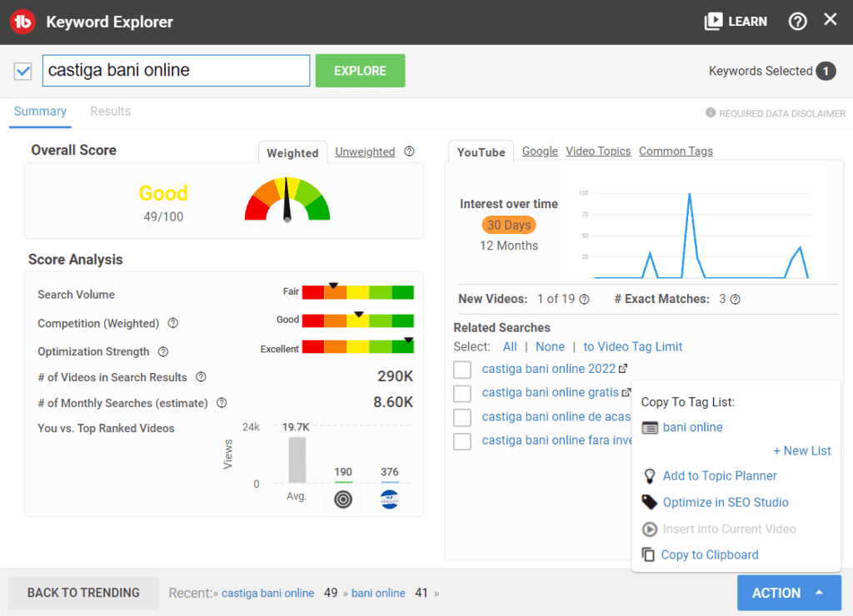Open the Learn video icon

tap(713, 22)
